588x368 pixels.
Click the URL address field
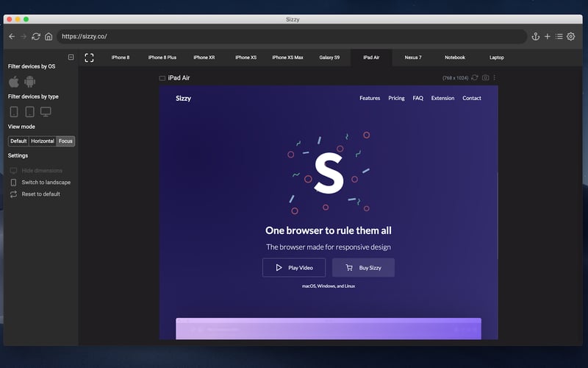pyautogui.click(x=292, y=36)
